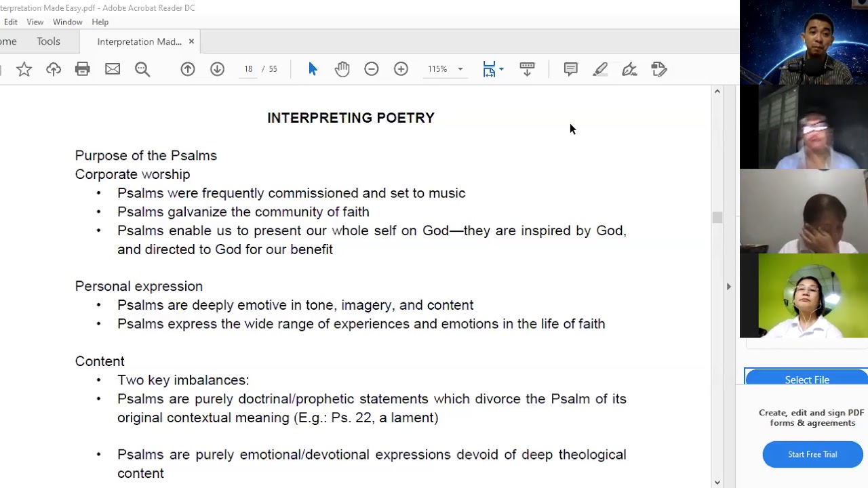This screenshot has height=488, width=868.
Task: Open the Edit menu
Action: [x=11, y=22]
